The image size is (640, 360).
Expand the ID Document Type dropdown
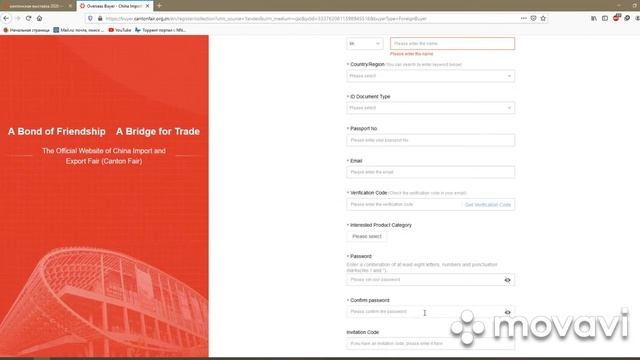(430, 108)
